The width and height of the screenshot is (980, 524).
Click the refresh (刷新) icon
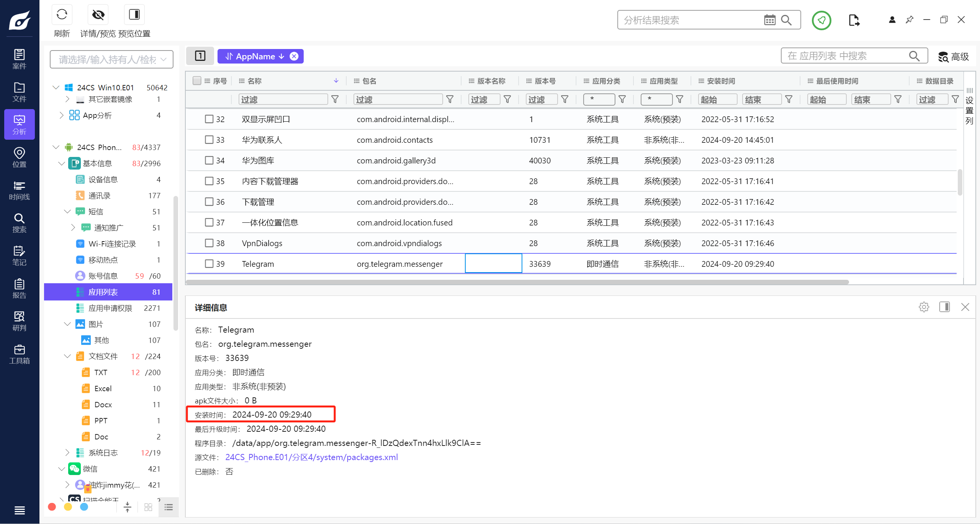[x=62, y=15]
